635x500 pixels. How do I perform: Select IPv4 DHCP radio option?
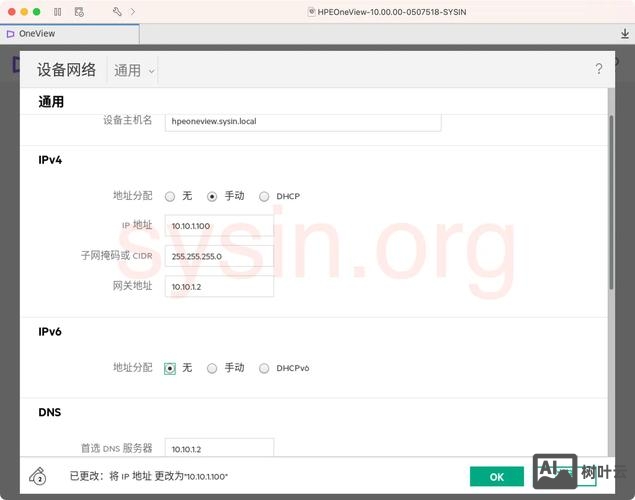click(x=265, y=197)
